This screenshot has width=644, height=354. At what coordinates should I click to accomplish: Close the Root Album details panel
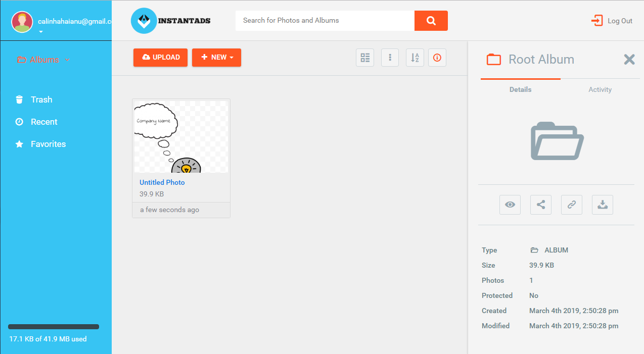click(x=629, y=60)
